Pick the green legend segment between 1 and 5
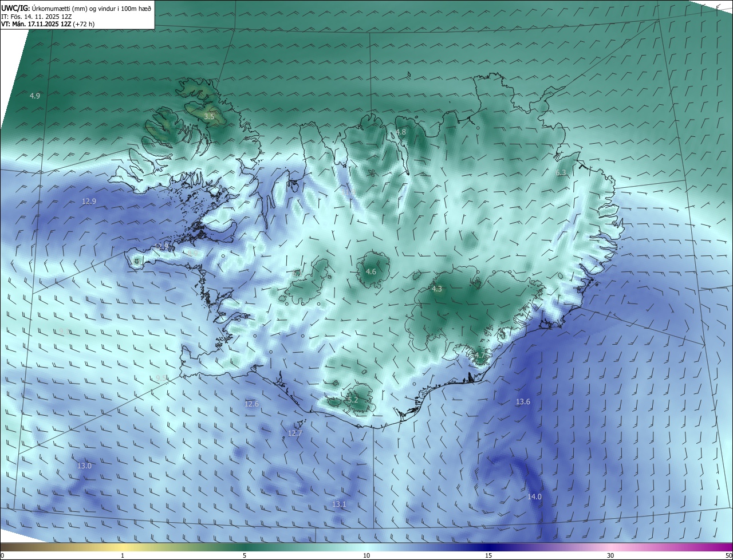This screenshot has width=733, height=560. click(183, 547)
